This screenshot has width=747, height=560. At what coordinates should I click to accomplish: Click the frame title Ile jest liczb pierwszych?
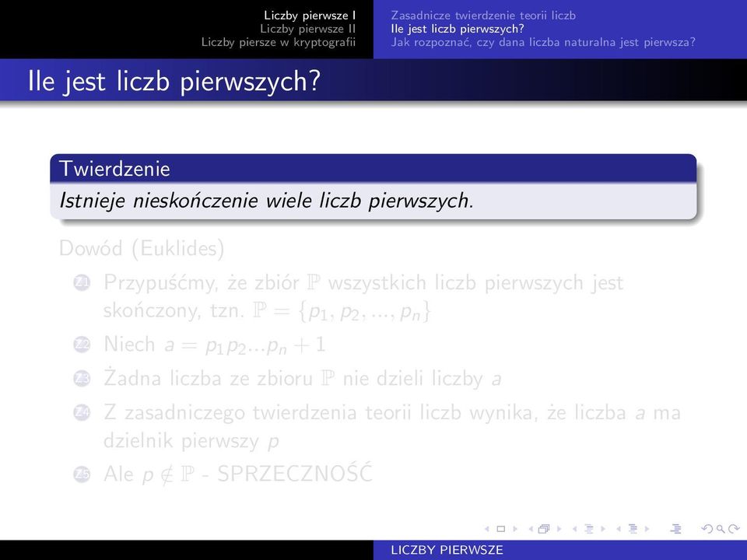pyautogui.click(x=174, y=81)
